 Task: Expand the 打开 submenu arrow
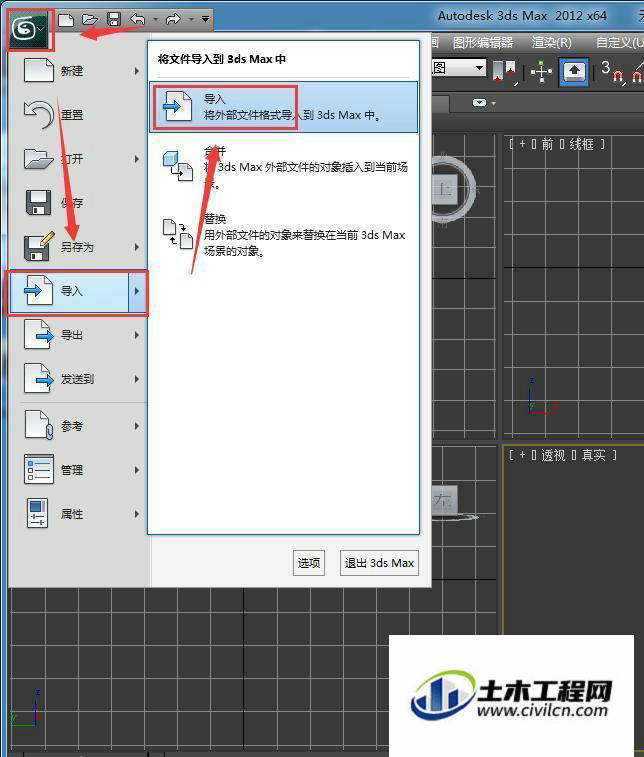pos(137,159)
